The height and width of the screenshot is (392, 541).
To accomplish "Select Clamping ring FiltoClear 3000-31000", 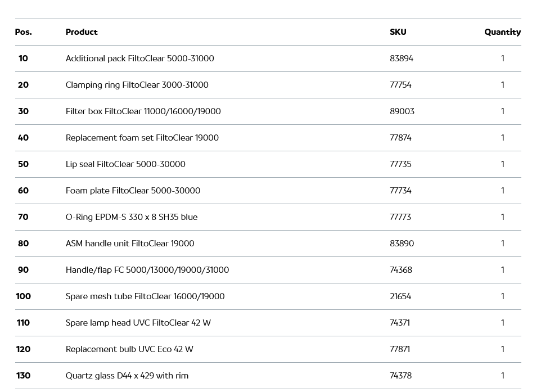I will [137, 85].
